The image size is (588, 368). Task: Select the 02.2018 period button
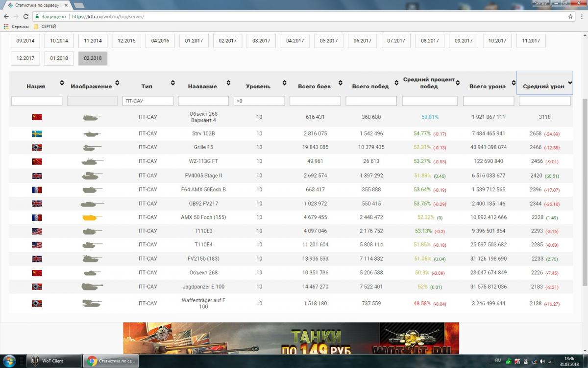click(93, 58)
